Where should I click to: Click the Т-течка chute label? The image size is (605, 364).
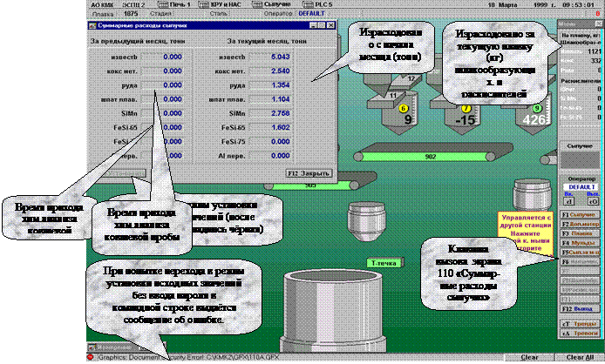coord(384,263)
